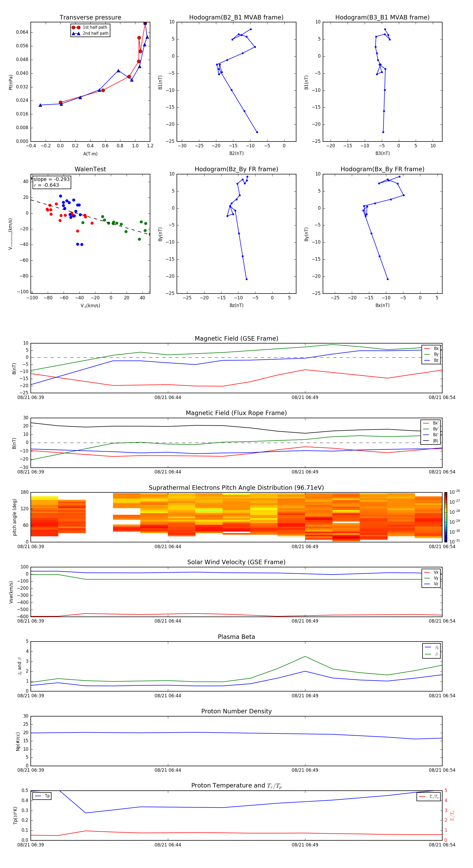The image size is (473, 868).
Task: Click the "B3(nT)" x-axis label
Action: click(x=382, y=153)
